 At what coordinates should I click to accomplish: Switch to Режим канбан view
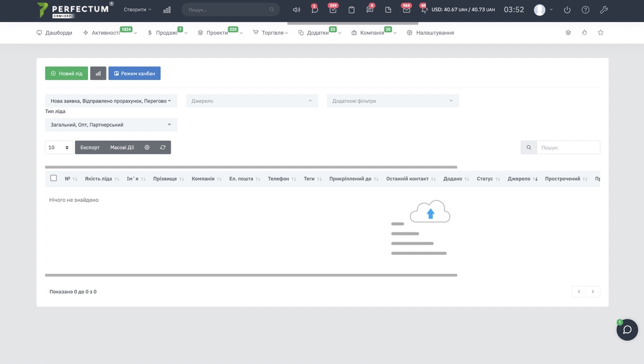point(134,74)
